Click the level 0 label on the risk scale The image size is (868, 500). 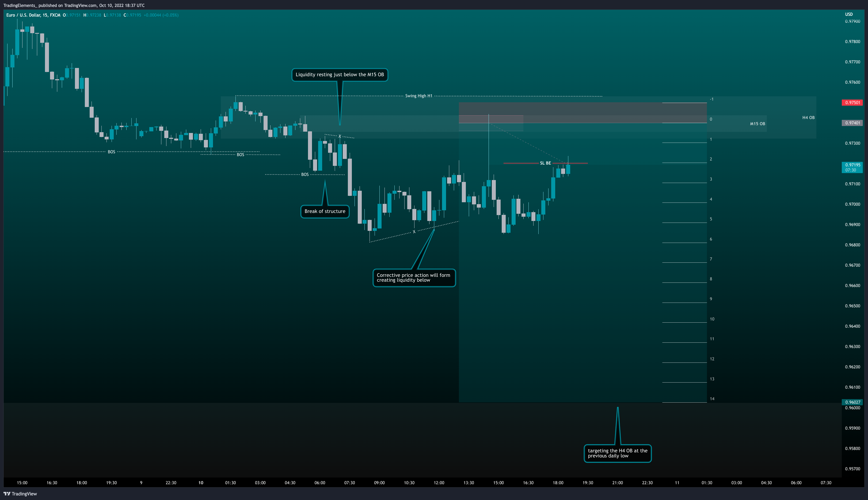(x=711, y=119)
